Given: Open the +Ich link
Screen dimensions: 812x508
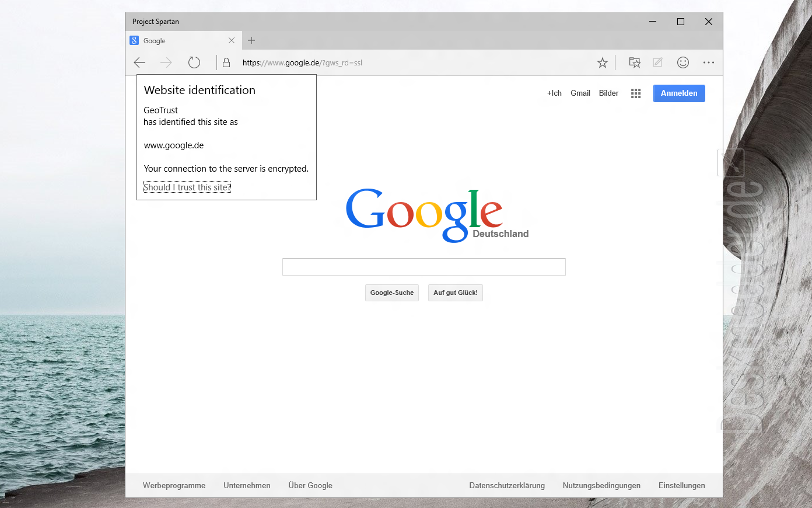Looking at the screenshot, I should (x=554, y=93).
